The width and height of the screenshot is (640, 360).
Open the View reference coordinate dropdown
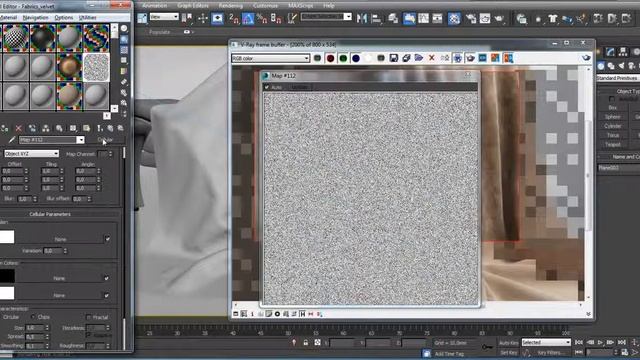[164, 17]
